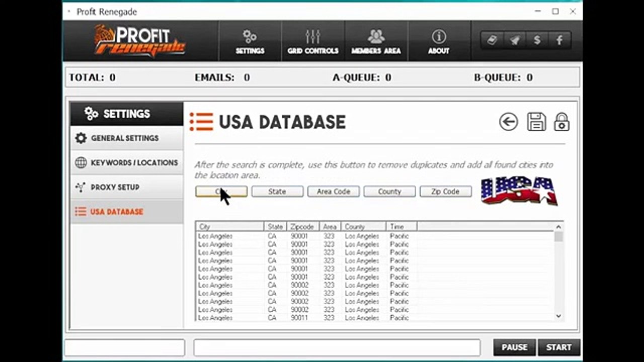Sort by the Time column header
This screenshot has height=362, width=644.
[x=401, y=227]
